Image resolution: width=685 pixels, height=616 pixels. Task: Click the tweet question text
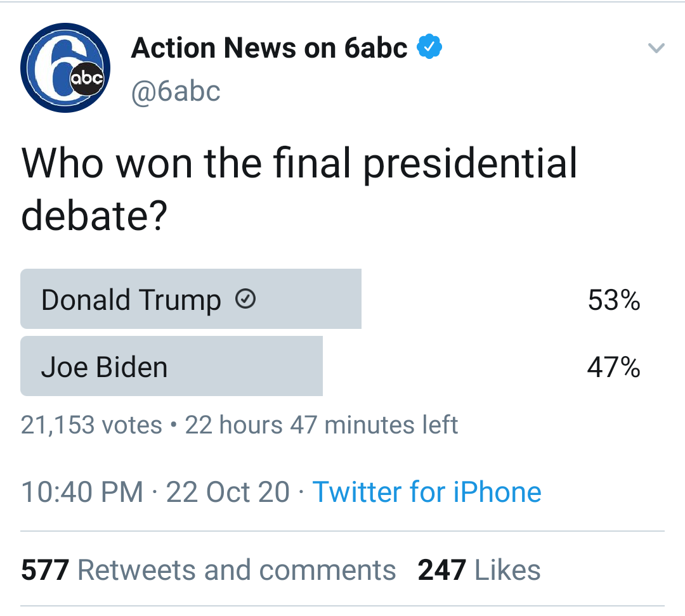pyautogui.click(x=299, y=189)
